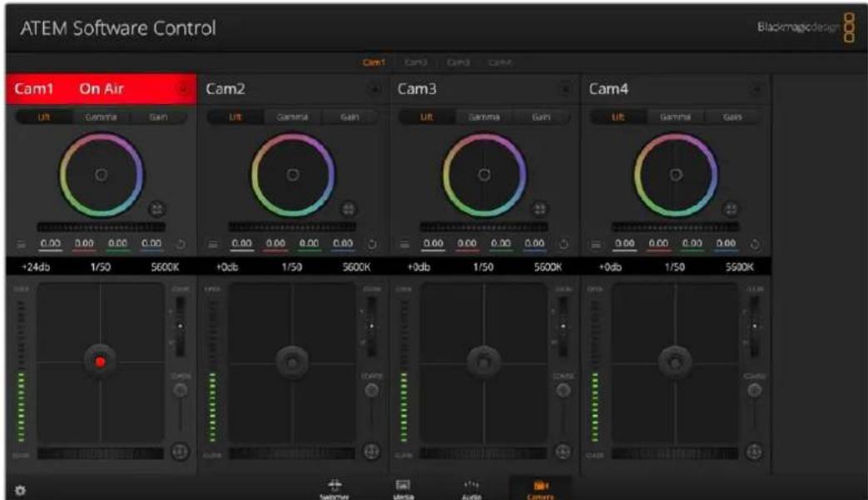Select the Gain tab for Cam2

click(x=350, y=116)
